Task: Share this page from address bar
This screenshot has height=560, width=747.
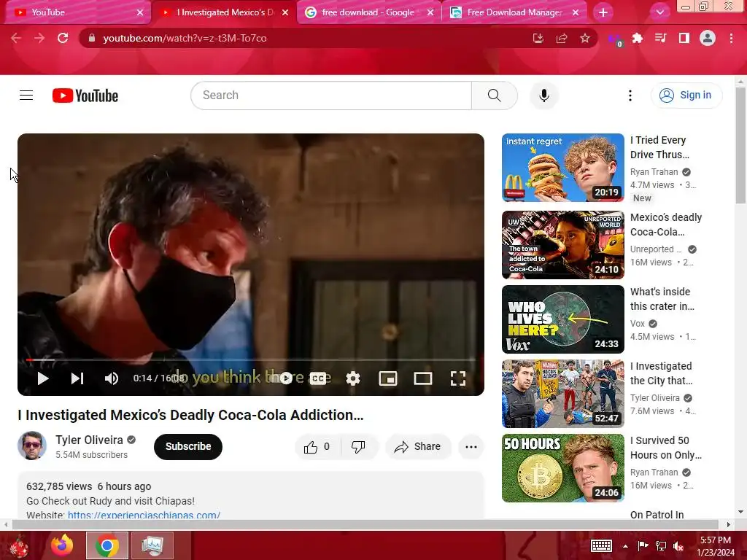Action: tap(562, 38)
